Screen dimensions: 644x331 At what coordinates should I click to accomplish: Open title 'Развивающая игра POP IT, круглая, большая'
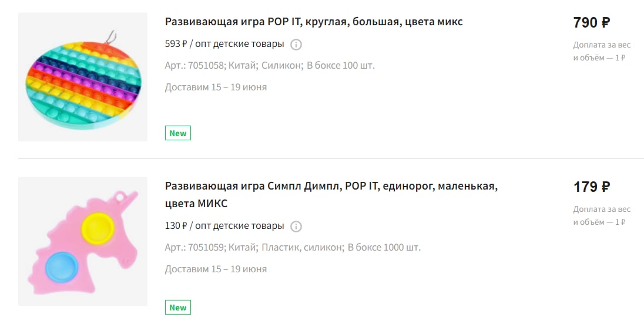[314, 22]
